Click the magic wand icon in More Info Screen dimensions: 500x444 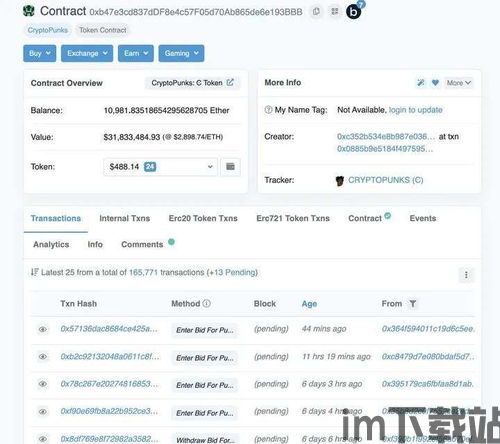point(421,83)
